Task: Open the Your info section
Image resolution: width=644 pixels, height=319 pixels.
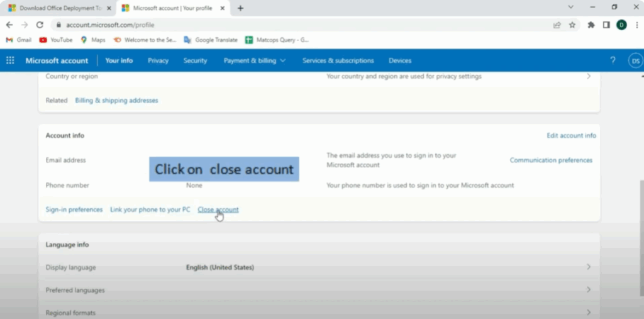Action: [119, 60]
